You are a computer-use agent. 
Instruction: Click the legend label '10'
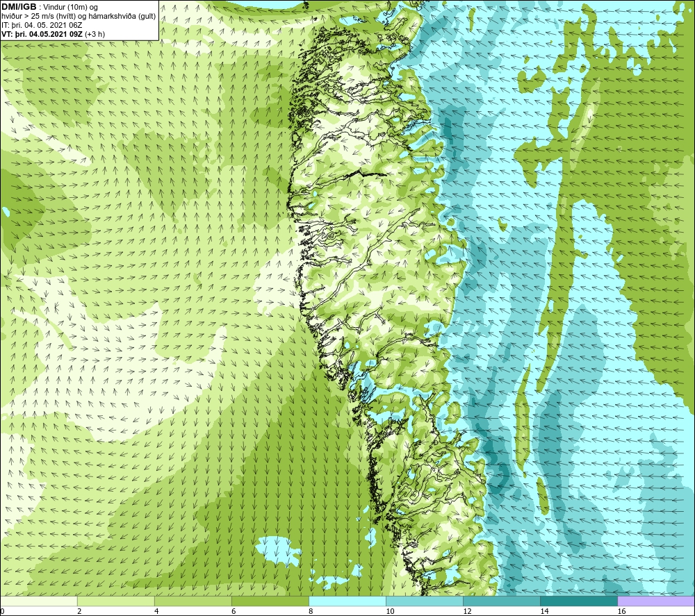(x=390, y=611)
